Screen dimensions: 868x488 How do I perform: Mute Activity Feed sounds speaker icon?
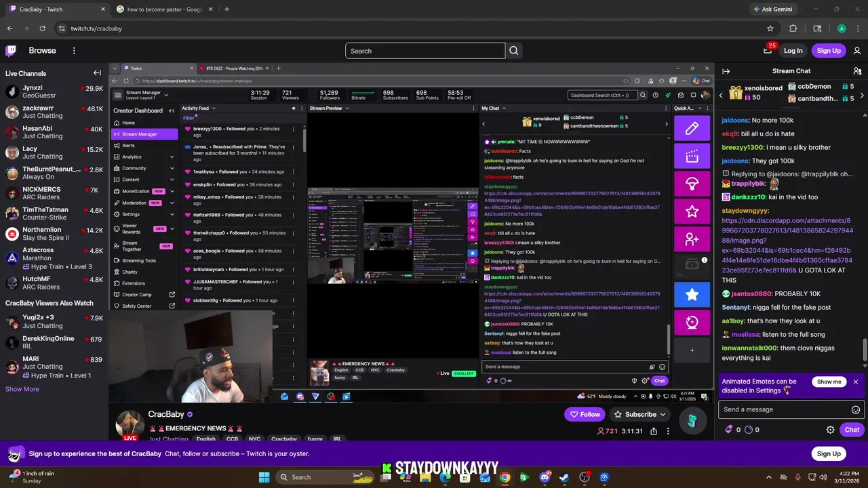(x=294, y=108)
